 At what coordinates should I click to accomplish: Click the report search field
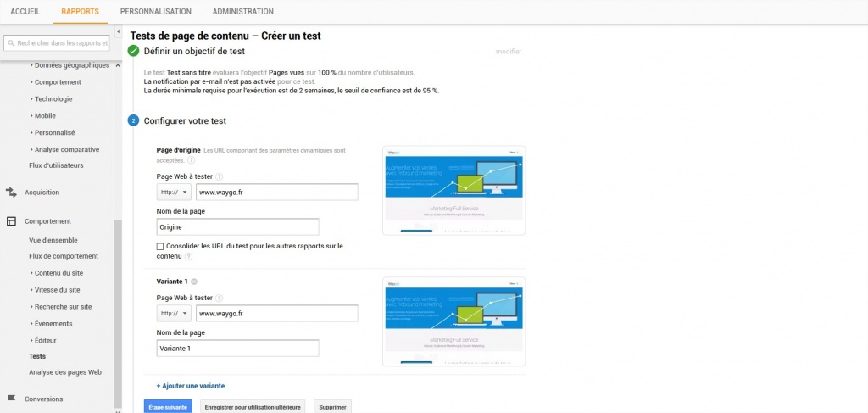pos(57,42)
